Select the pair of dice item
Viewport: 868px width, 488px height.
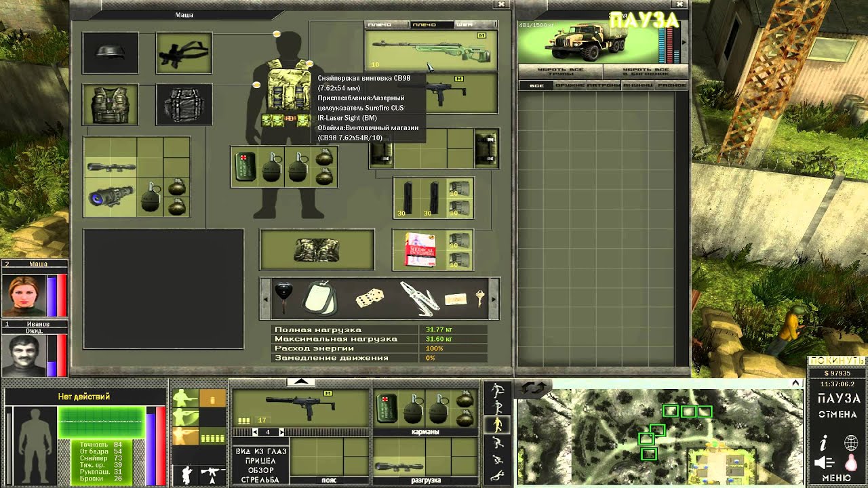pos(370,298)
